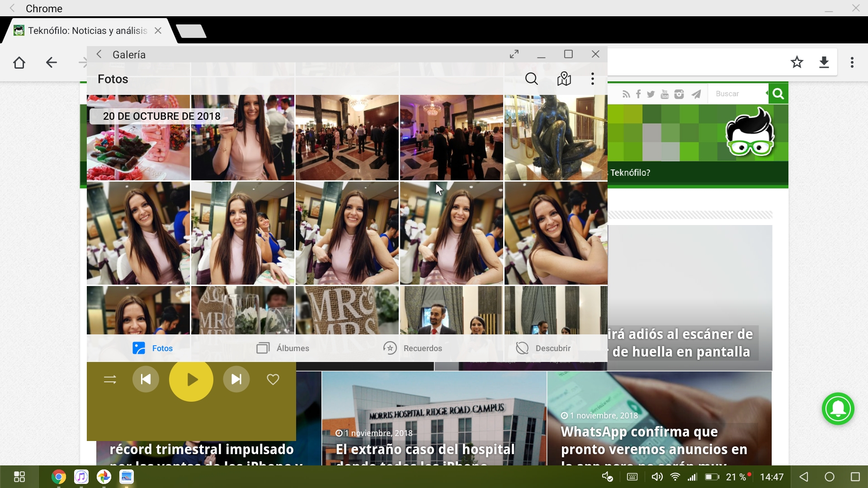Bookmark this page with the star icon
The width and height of the screenshot is (868, 488).
coord(797,62)
